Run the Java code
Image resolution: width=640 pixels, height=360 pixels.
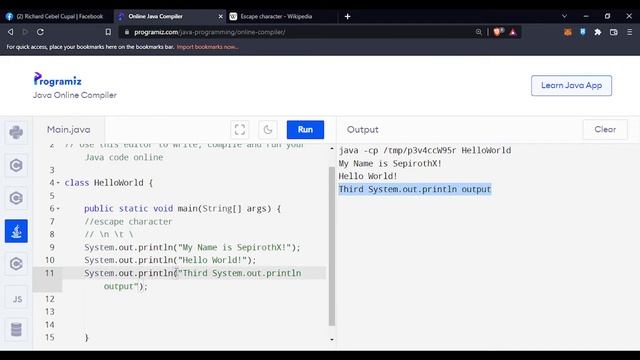(x=305, y=129)
